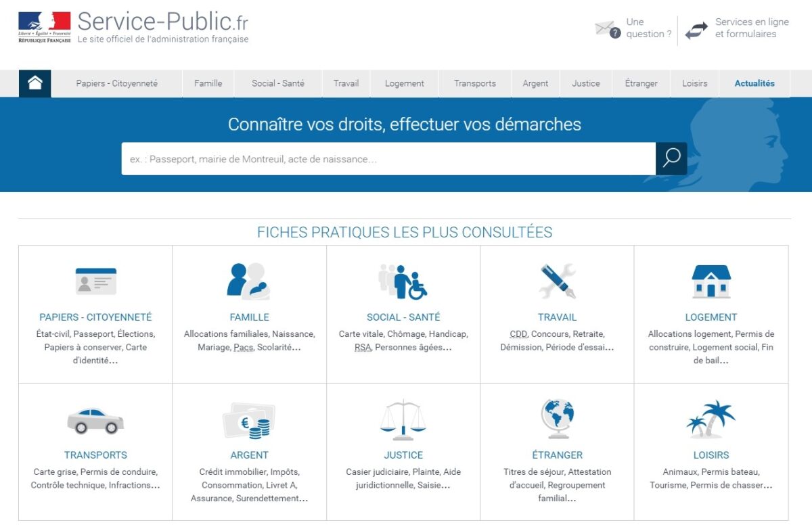Open the Famille menu tab
Viewport: 812px width, 529px height.
click(x=208, y=83)
